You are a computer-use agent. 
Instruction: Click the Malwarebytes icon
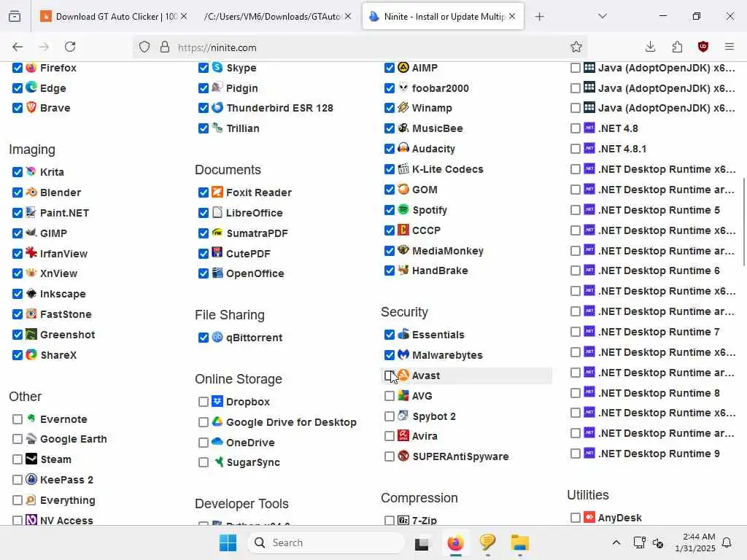[403, 355]
